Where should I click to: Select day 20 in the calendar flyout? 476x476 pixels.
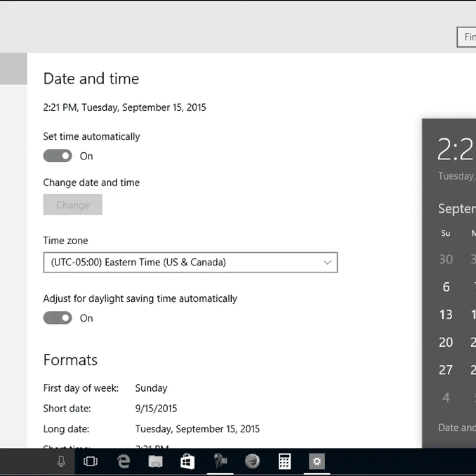(446, 342)
